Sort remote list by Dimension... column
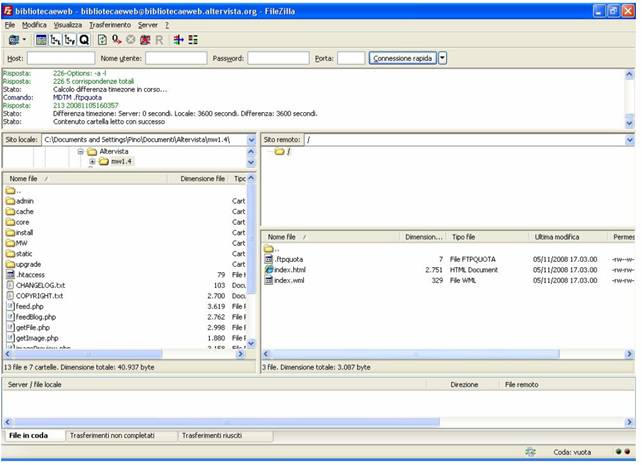 click(423, 237)
